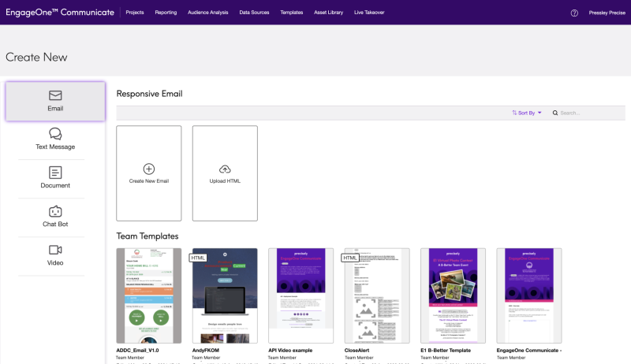Open the ADDC_Email_V1.0 template thumbnail
The image size is (631, 364).
tap(149, 295)
